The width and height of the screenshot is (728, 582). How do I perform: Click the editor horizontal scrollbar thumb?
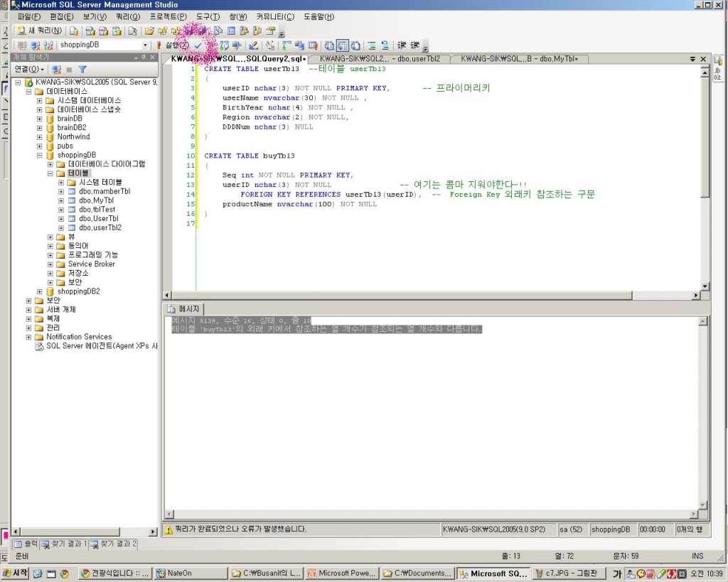[x=402, y=295]
